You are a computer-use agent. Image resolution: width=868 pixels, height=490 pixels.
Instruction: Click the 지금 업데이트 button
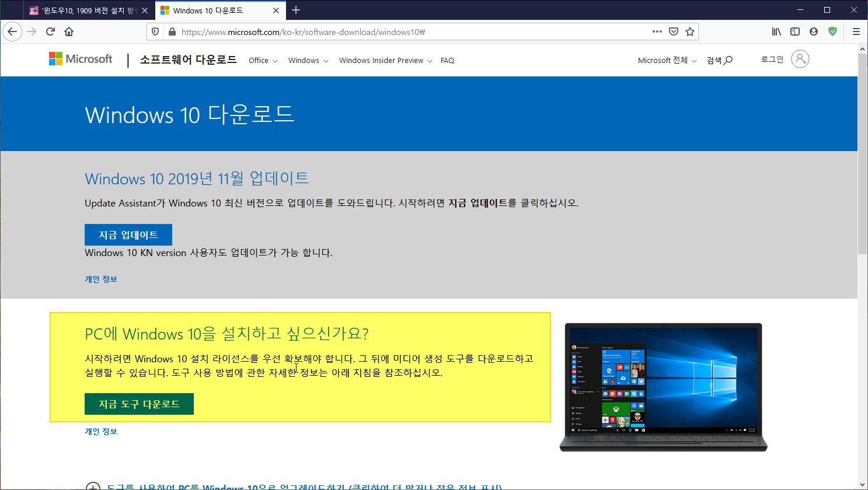click(128, 235)
